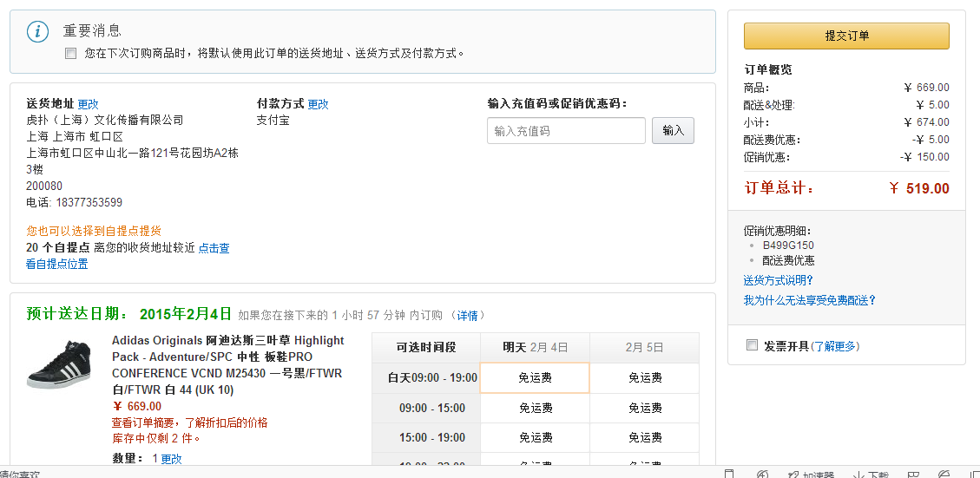Click the blue information icon beside 重要消息
The height and width of the screenshot is (478, 980).
tap(37, 31)
